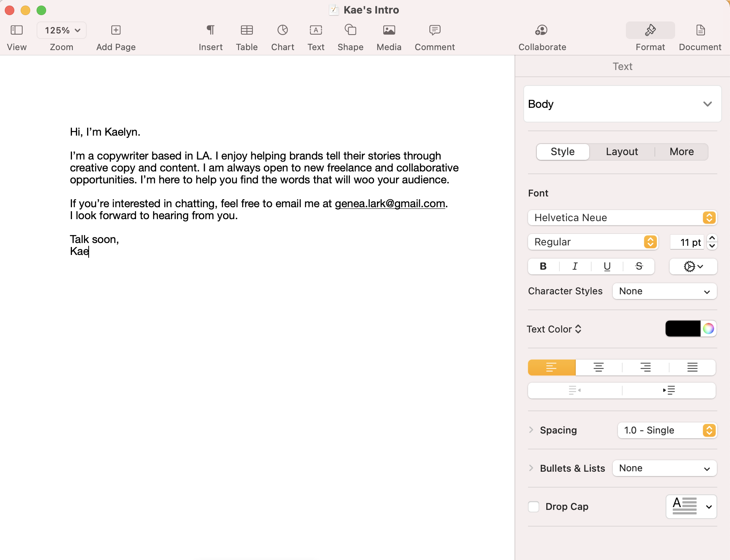Screen dimensions: 730x560
Task: Add a Comment to the document
Action: click(x=435, y=30)
